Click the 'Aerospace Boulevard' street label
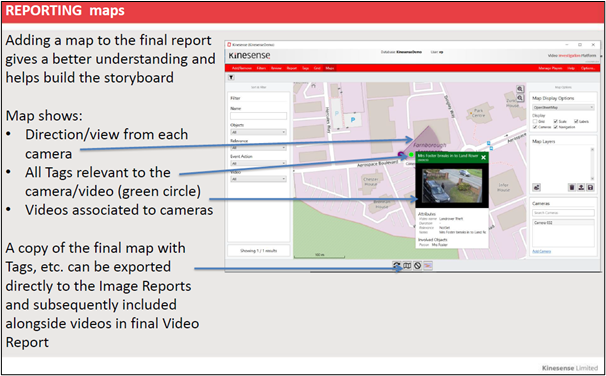 coord(377,164)
